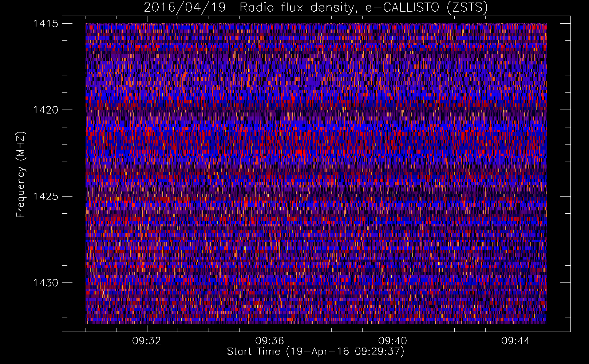This screenshot has height=364, width=589.
Task: Select the 1425 frequency axis label
Action: (46, 197)
